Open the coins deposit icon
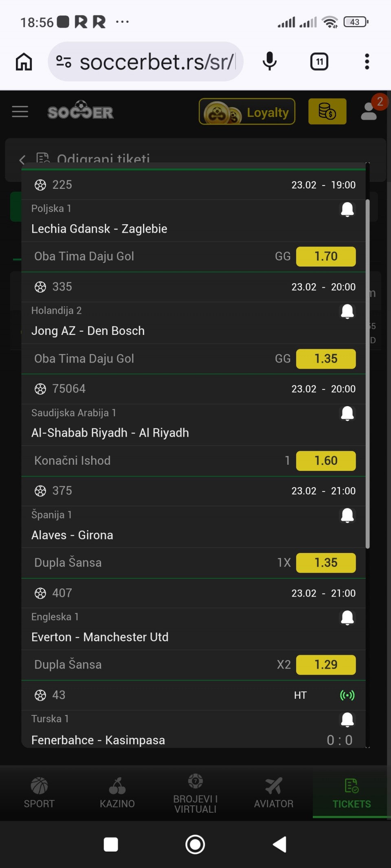391x868 pixels. pyautogui.click(x=327, y=112)
